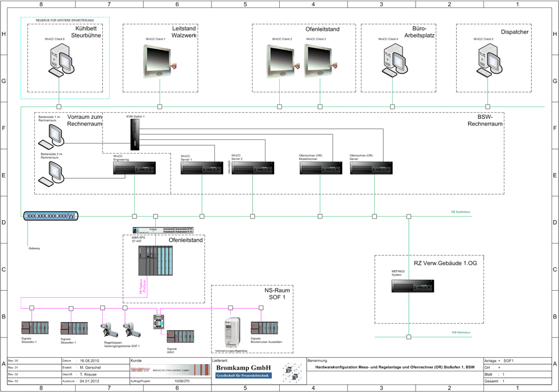Click the gateway IP address label xxx.xxx.xxx.xxx/yy
559x392 pixels.
click(51, 216)
